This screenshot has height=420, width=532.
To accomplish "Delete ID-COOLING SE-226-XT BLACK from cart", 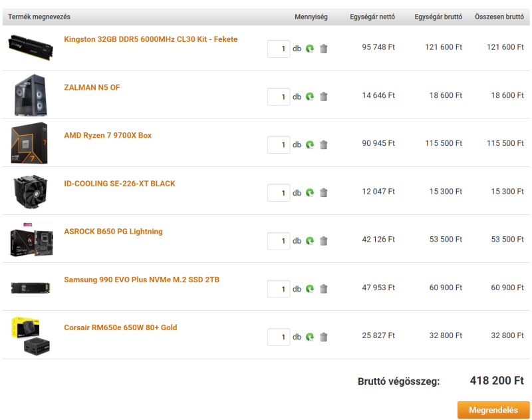I will tap(324, 193).
